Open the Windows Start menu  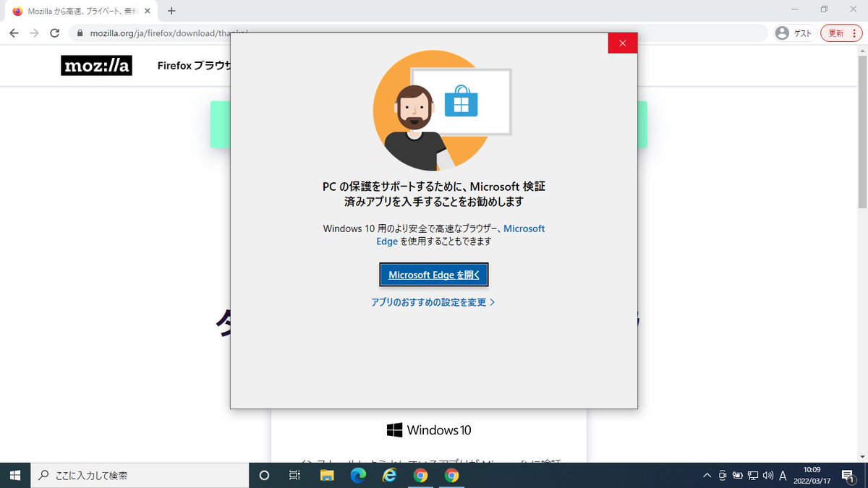[15, 475]
